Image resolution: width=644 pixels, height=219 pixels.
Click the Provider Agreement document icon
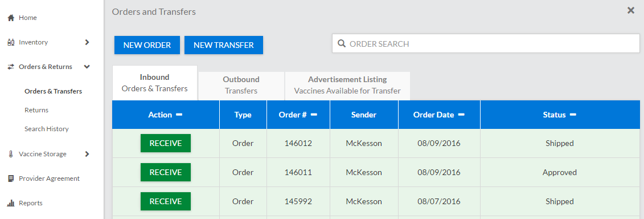[11, 179]
